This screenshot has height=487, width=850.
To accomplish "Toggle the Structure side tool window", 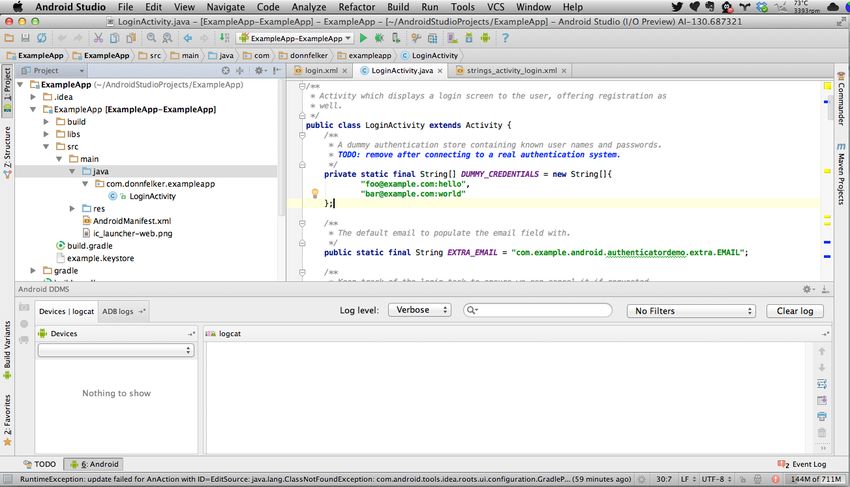I will coord(7,152).
